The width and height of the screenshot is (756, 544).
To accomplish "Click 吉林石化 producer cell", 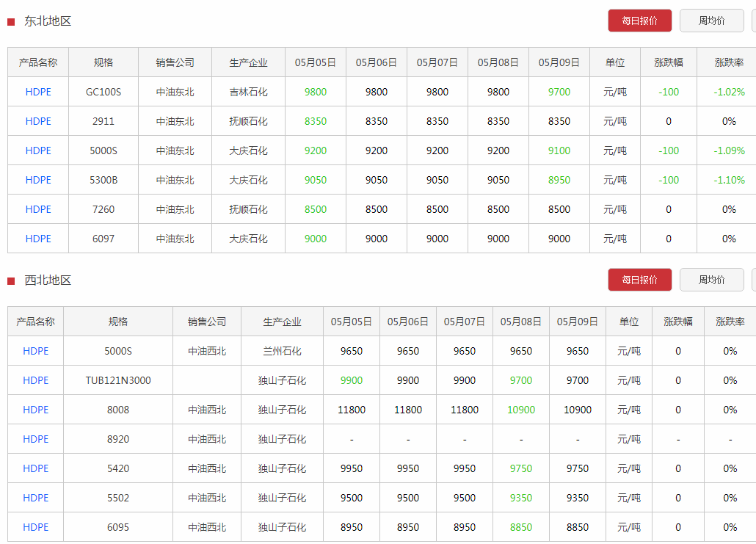I will coord(248,92).
